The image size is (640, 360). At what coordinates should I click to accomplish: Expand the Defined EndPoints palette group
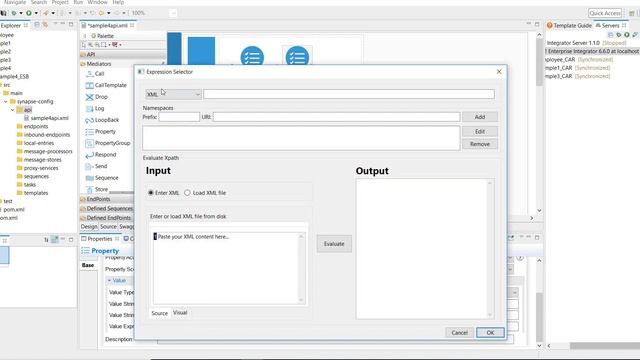click(106, 218)
